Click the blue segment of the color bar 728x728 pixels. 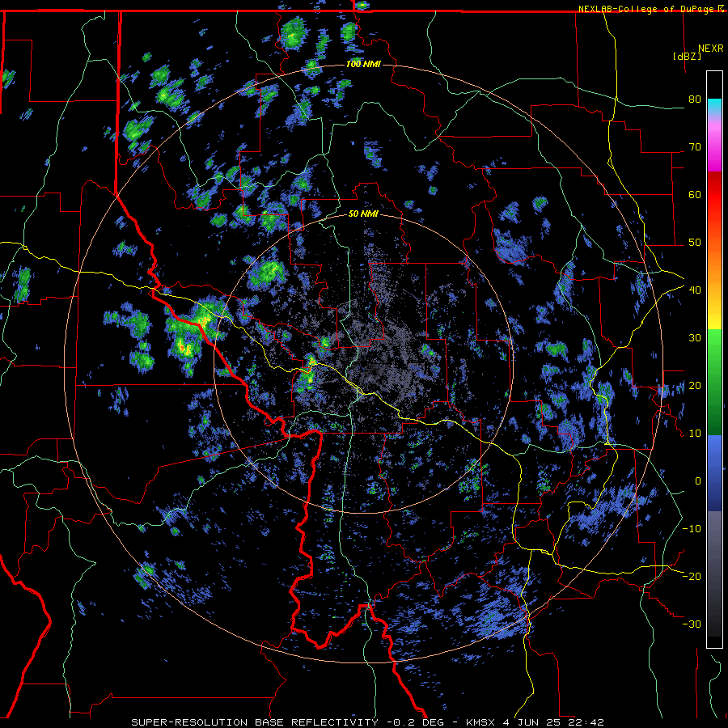click(x=714, y=473)
